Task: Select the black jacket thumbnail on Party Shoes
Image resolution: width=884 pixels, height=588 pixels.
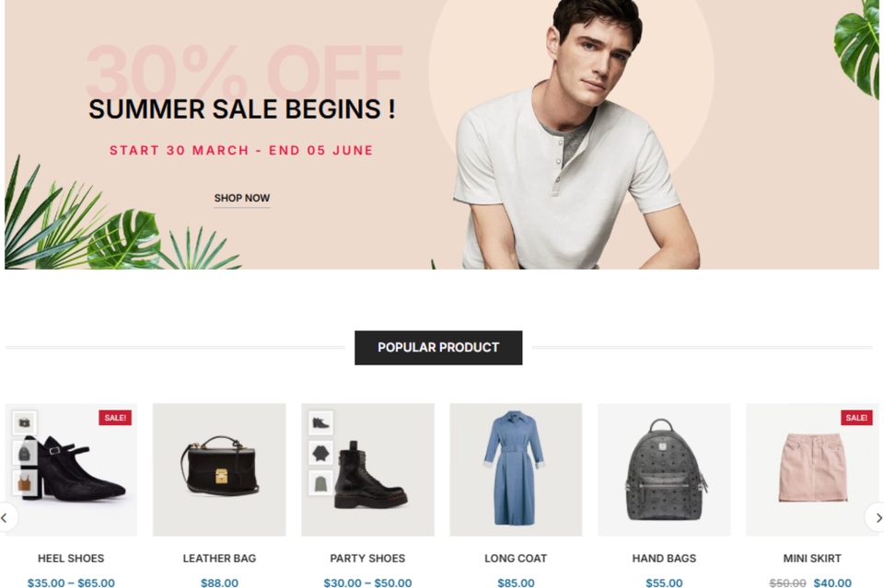Action: coord(320,453)
